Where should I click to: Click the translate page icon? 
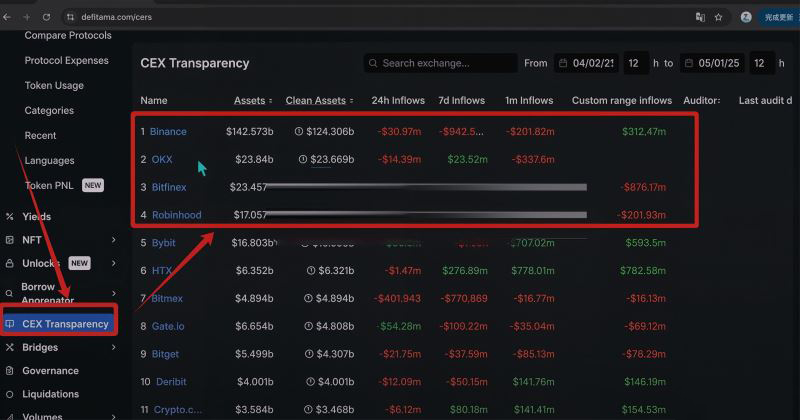(700, 17)
